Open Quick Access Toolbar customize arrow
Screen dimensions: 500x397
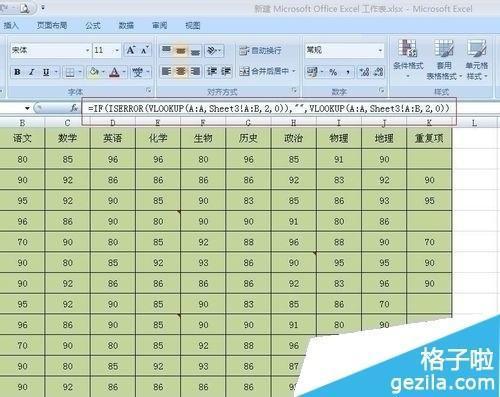(43, 7)
